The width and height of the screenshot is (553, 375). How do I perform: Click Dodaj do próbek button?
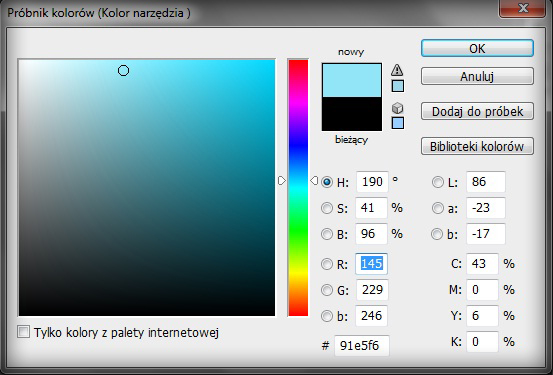click(x=477, y=111)
